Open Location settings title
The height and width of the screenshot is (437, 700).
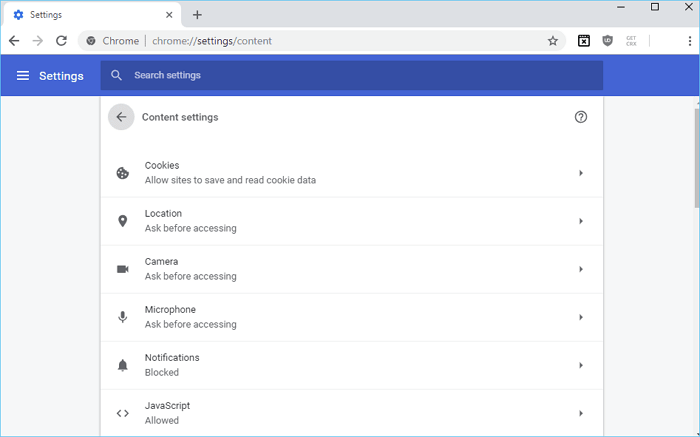[x=163, y=213]
